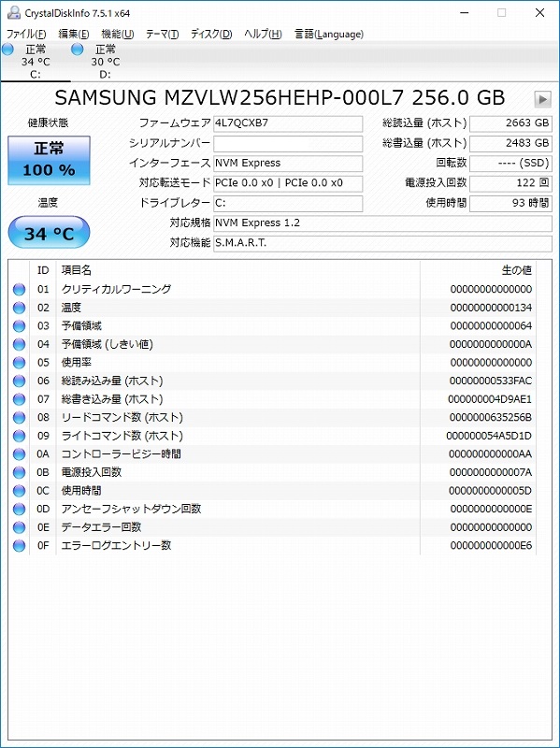Click raw value 00000000000134

pos(491,308)
